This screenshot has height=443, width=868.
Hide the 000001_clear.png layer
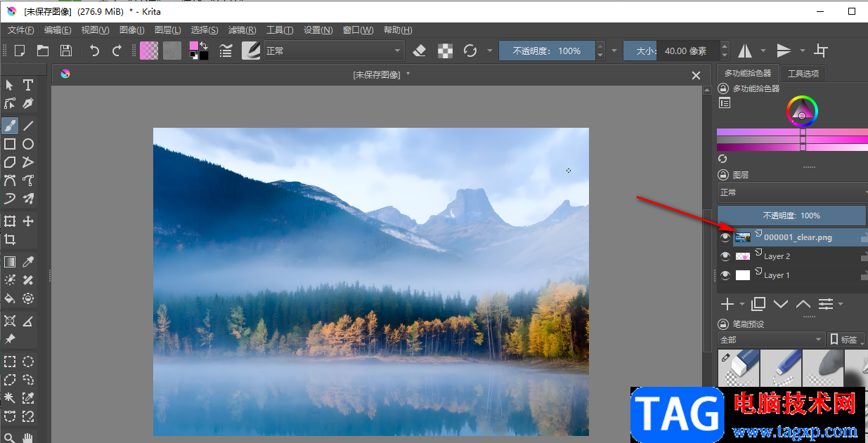point(725,237)
